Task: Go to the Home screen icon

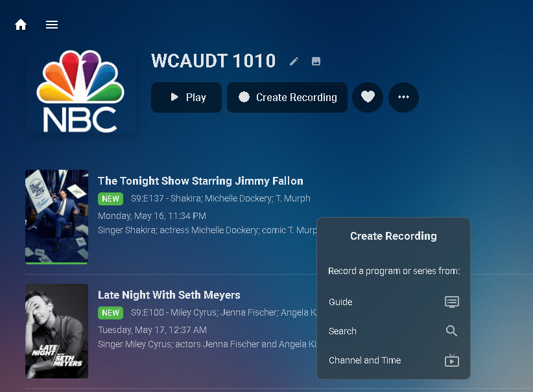Action: pyautogui.click(x=21, y=25)
